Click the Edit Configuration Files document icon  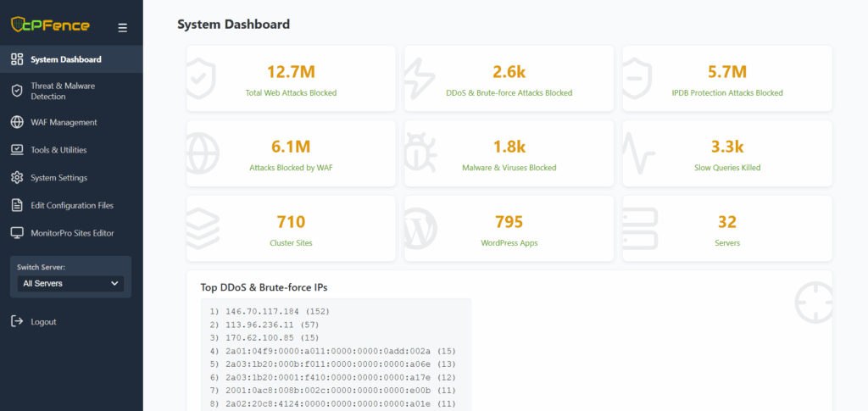(x=16, y=205)
